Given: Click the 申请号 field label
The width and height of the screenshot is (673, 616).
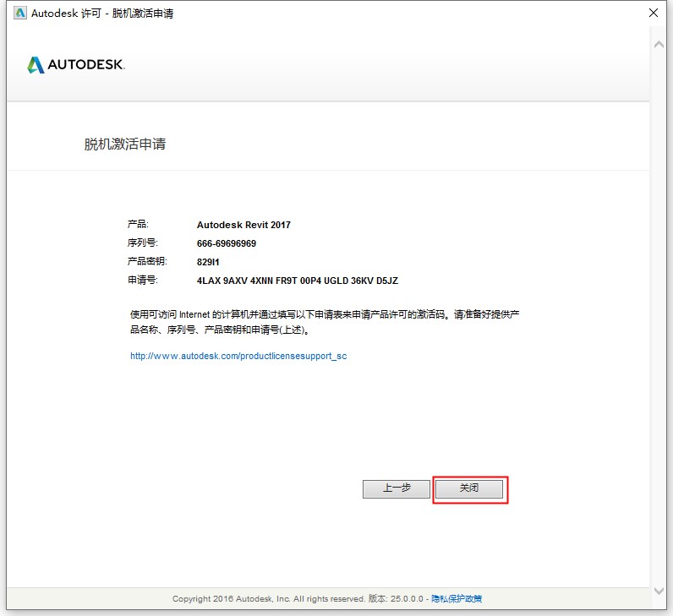Looking at the screenshot, I should click(142, 281).
